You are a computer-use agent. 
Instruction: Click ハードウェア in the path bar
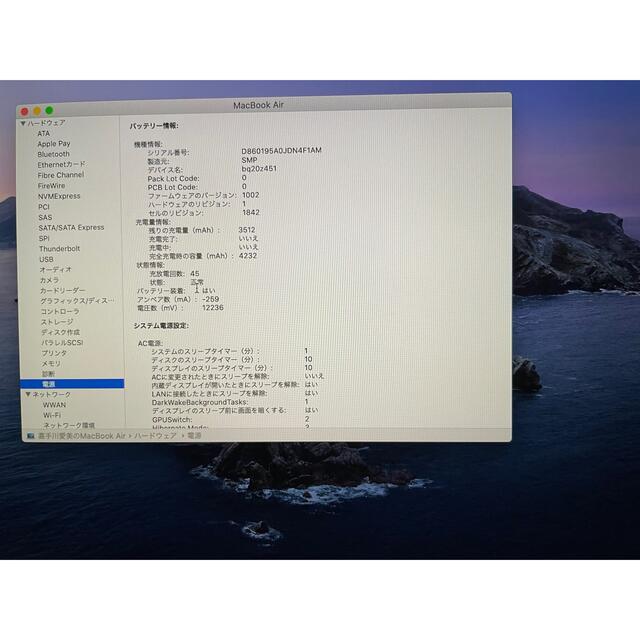(x=156, y=436)
